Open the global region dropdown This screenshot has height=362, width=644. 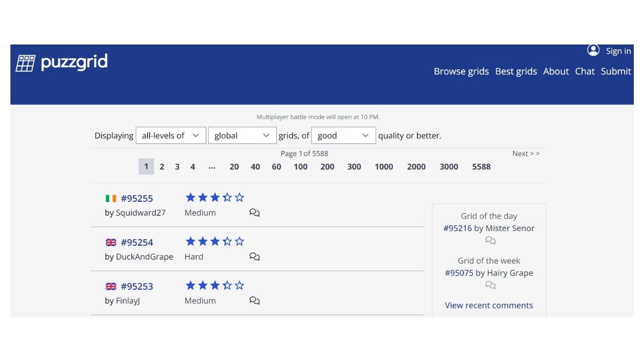[242, 136]
